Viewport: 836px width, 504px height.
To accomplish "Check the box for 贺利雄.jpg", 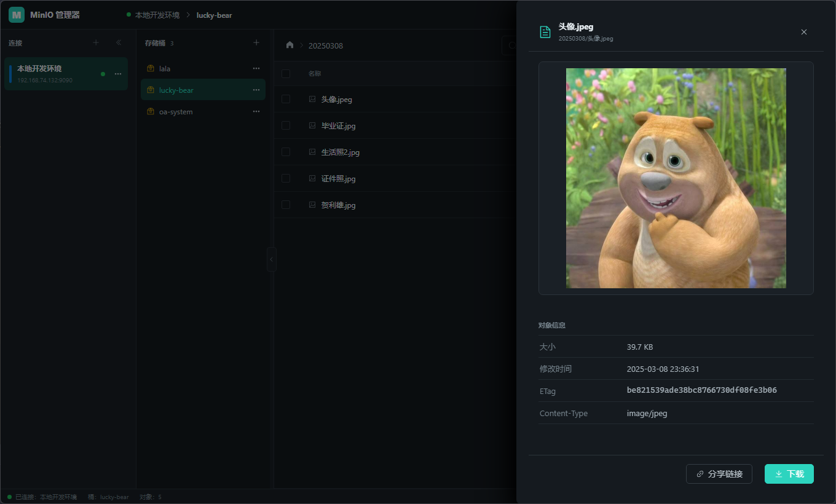I will tap(286, 205).
